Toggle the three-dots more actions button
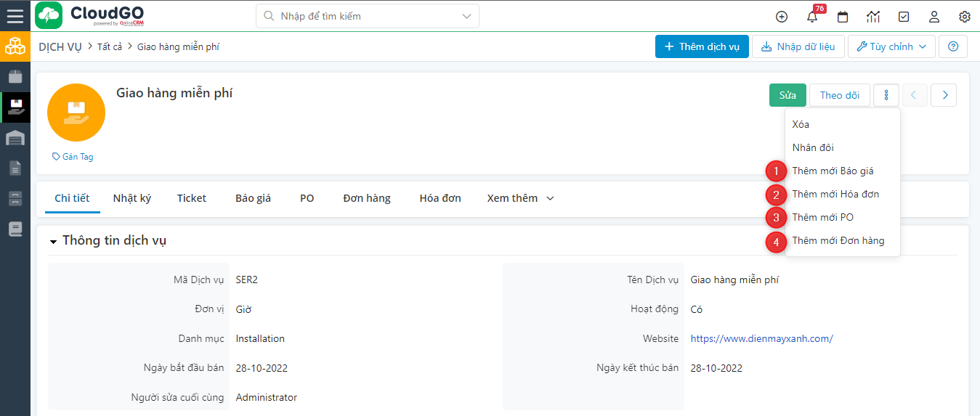Image resolution: width=980 pixels, height=416 pixels. point(886,95)
